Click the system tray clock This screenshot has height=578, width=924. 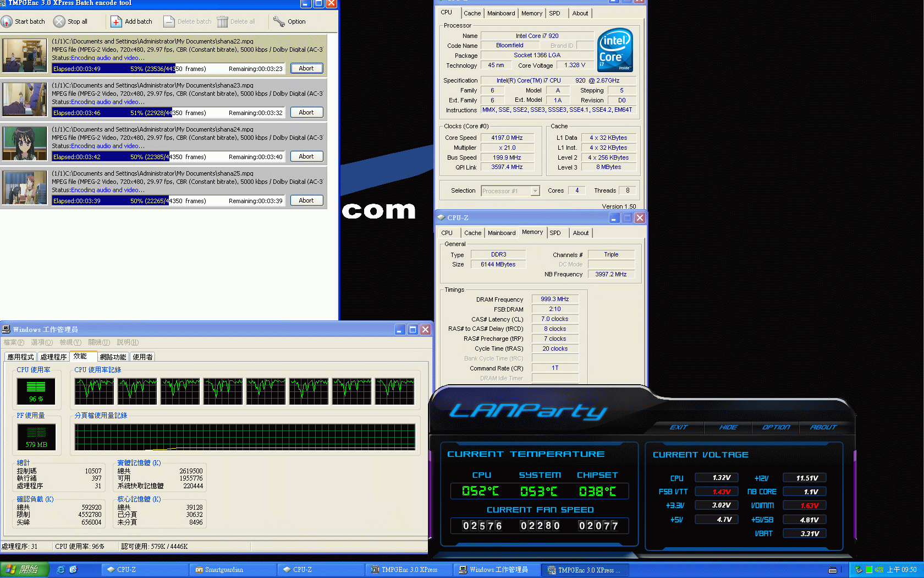click(901, 570)
